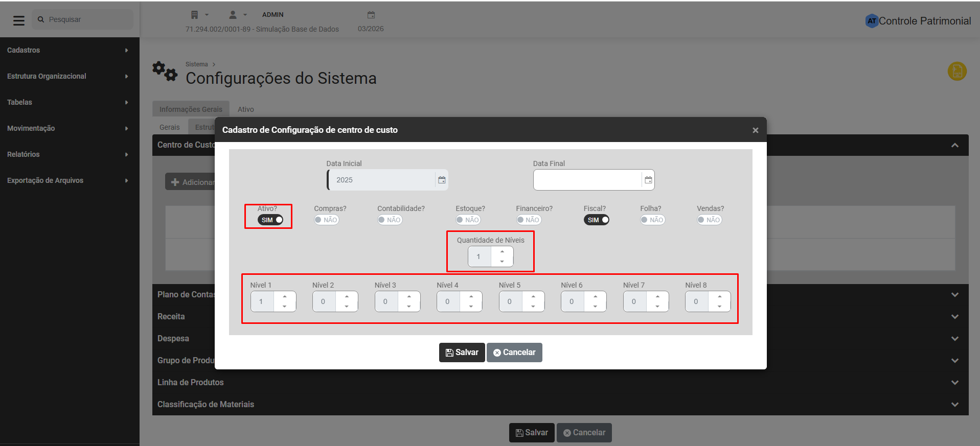980x446 pixels.
Task: Enable the Financeiro? switch
Action: pos(529,220)
